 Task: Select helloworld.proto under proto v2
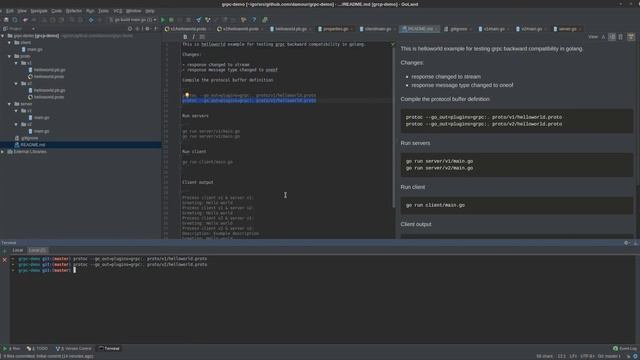coord(49,97)
